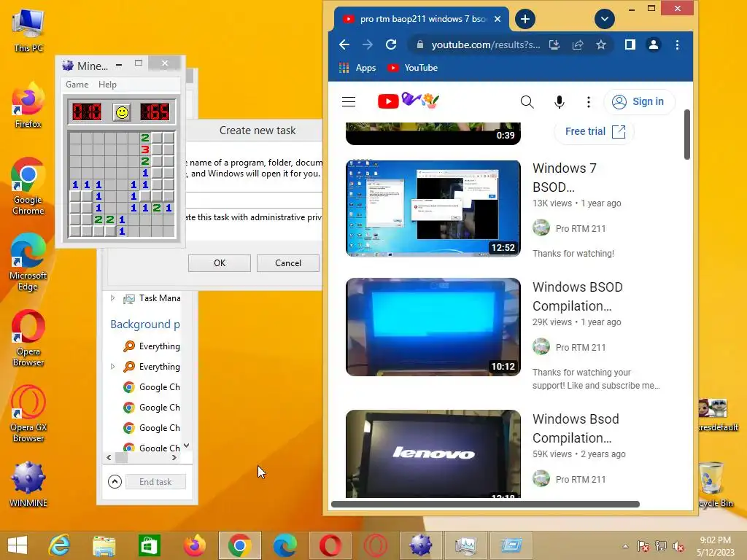Click the Chrome forward arrow
The width and height of the screenshot is (747, 560).
point(368,44)
